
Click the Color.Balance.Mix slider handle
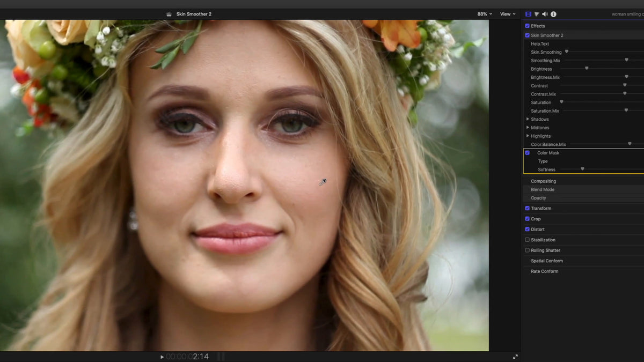click(630, 144)
